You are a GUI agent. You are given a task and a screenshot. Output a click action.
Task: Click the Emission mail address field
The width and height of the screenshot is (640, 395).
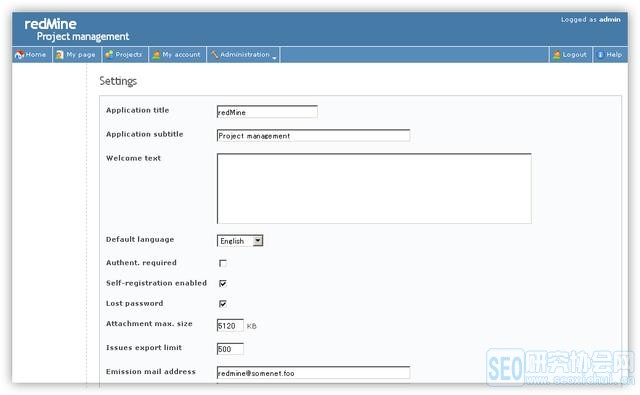[313, 373]
